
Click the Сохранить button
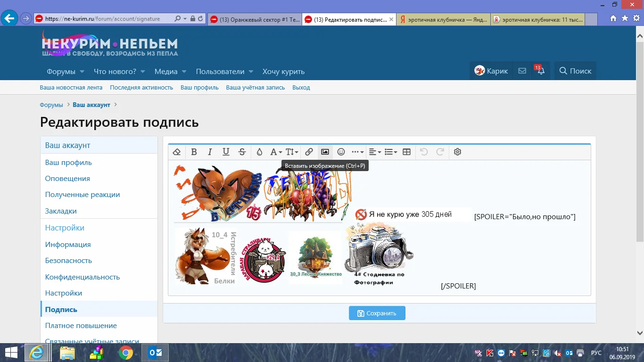click(377, 313)
